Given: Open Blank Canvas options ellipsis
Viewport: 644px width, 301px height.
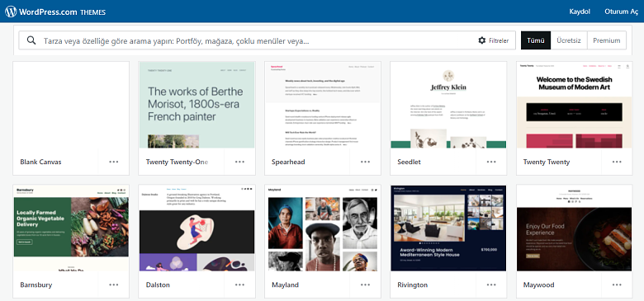Looking at the screenshot, I should point(114,162).
